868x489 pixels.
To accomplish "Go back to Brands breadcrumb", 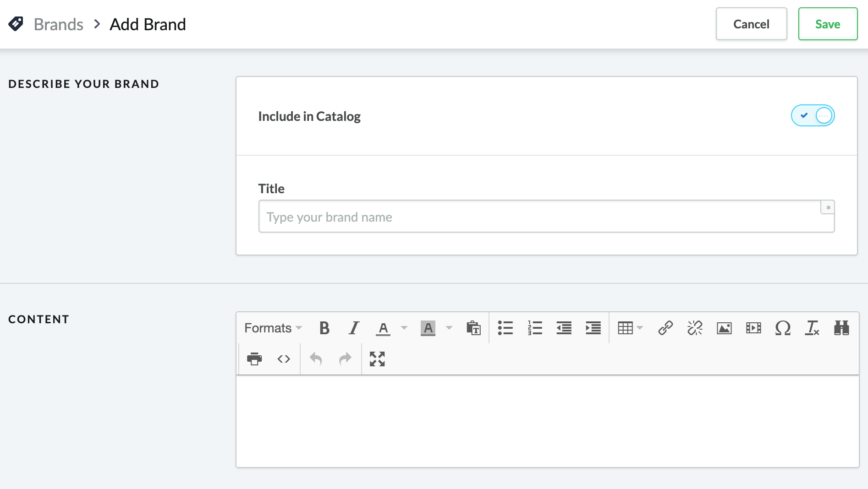I will coord(59,24).
